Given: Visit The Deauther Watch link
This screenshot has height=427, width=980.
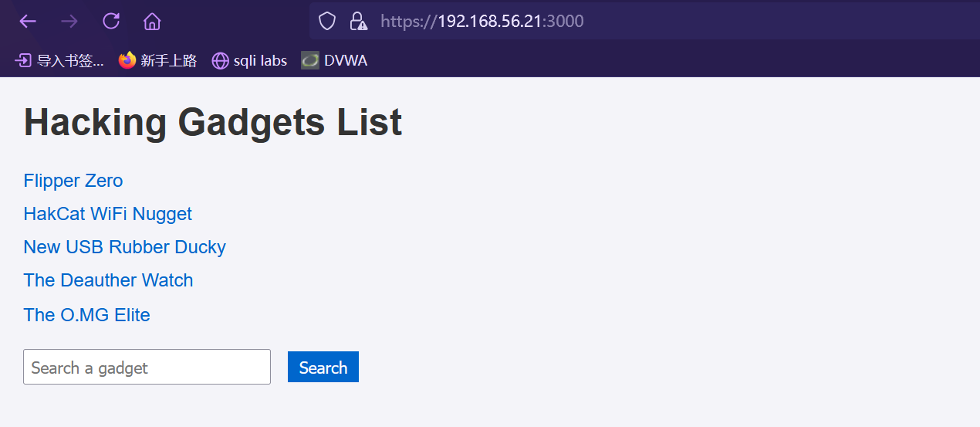Looking at the screenshot, I should click(109, 280).
